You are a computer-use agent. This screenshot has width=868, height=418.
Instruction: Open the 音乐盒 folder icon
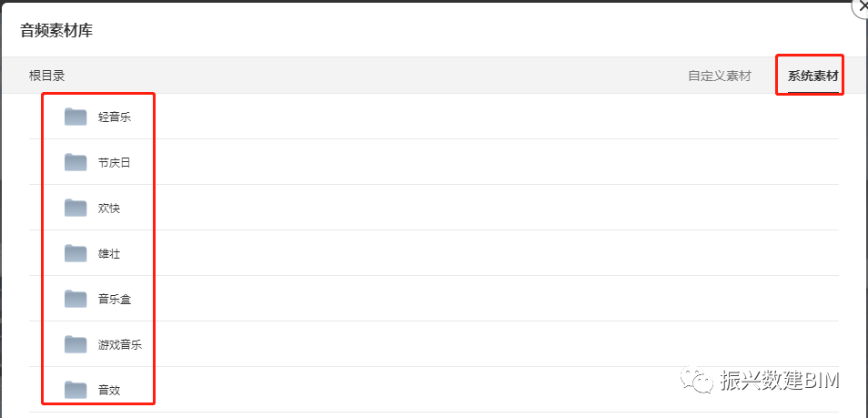[76, 299]
